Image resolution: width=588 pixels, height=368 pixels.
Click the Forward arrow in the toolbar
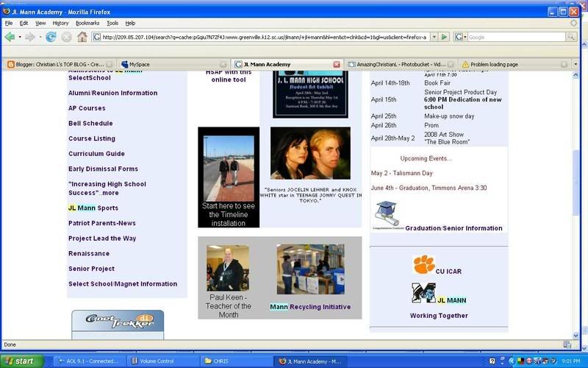pos(30,37)
